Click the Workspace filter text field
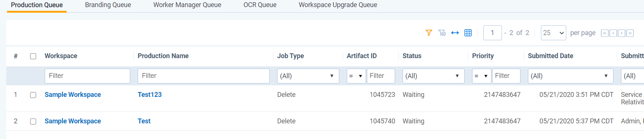 point(87,76)
